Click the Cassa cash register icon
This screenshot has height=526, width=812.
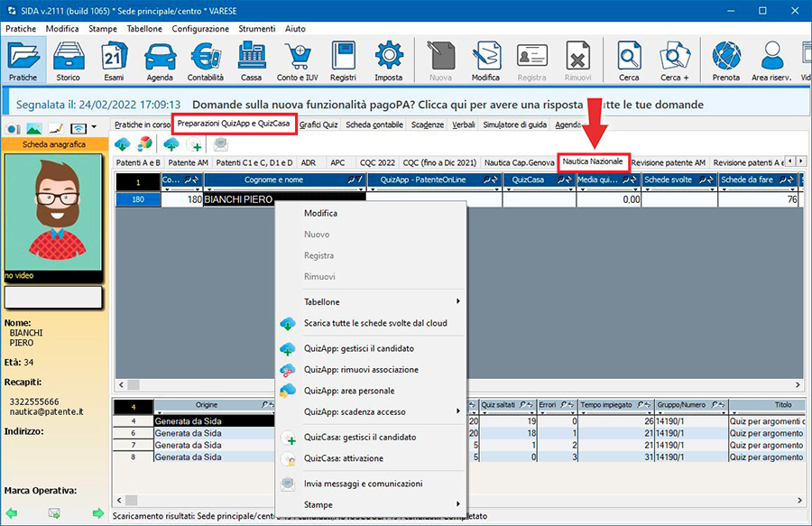click(251, 61)
